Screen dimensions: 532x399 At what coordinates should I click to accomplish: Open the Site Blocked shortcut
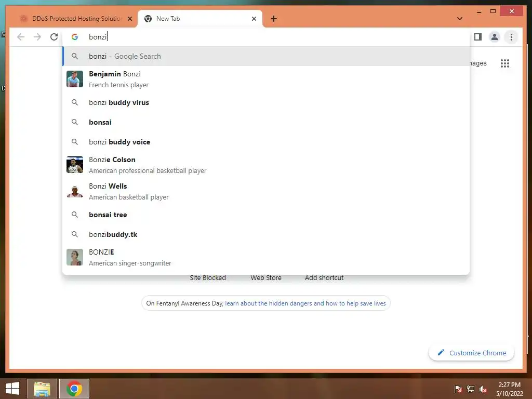click(208, 277)
